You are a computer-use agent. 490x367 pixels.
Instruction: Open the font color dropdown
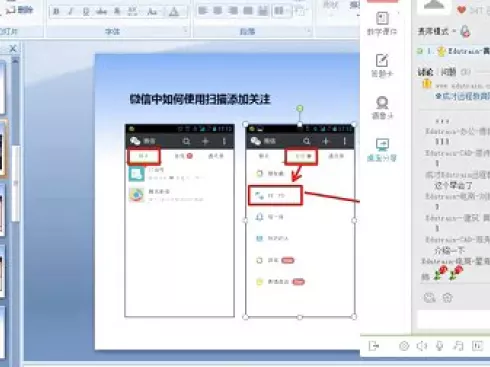(x=174, y=12)
